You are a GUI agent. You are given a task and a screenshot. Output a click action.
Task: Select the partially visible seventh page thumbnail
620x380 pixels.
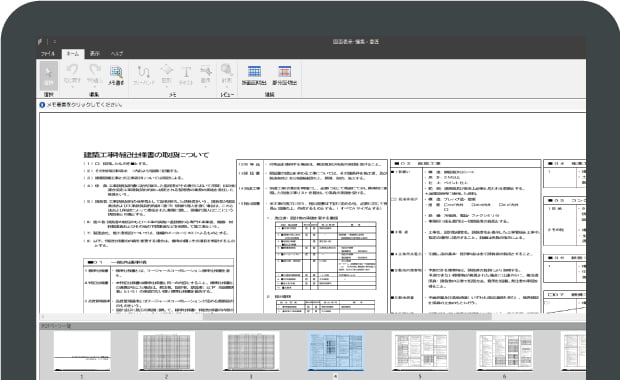[x=573, y=351]
